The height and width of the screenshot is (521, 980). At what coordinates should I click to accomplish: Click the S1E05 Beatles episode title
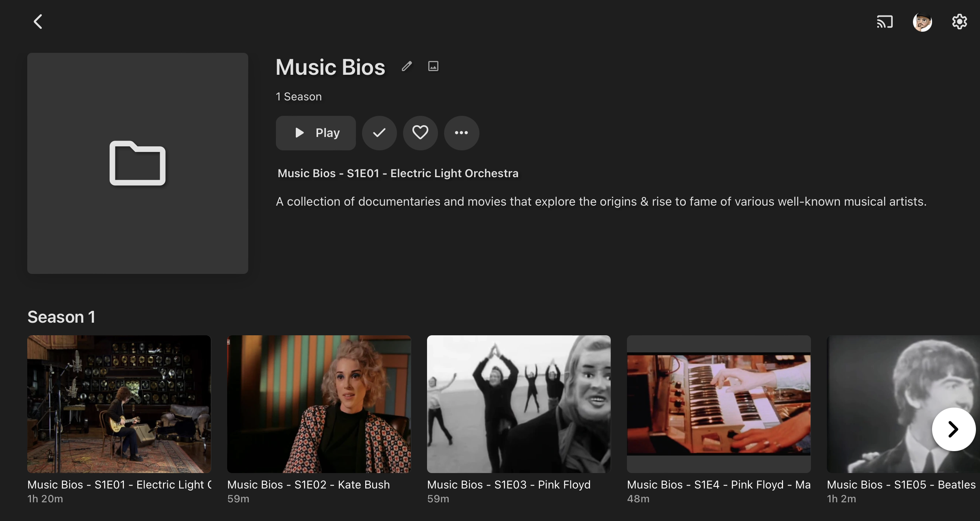click(901, 485)
